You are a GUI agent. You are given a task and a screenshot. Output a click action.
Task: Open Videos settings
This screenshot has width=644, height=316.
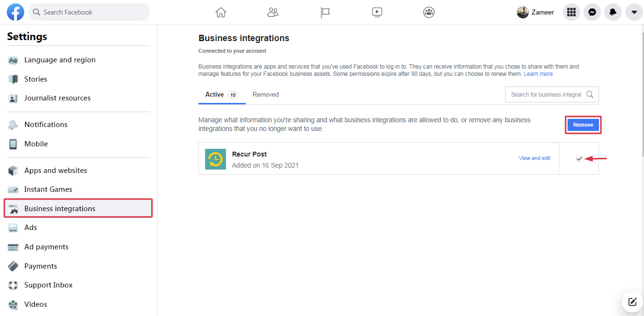tap(78, 304)
